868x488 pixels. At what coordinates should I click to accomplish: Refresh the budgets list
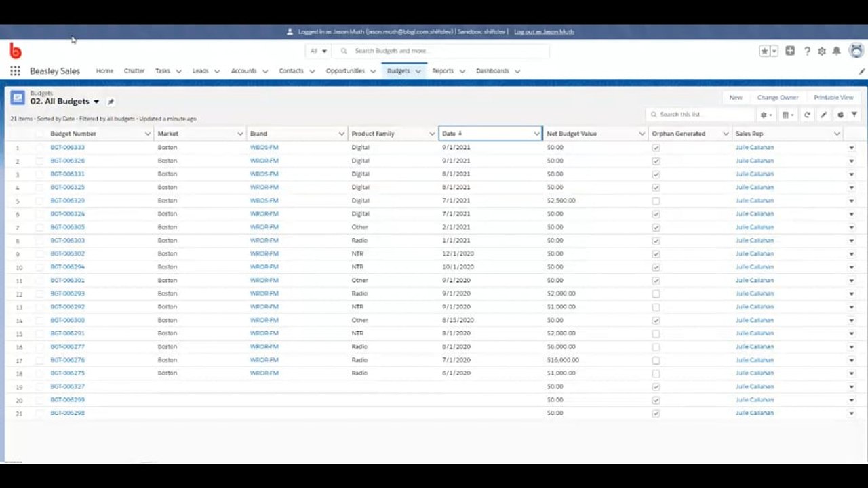click(807, 115)
